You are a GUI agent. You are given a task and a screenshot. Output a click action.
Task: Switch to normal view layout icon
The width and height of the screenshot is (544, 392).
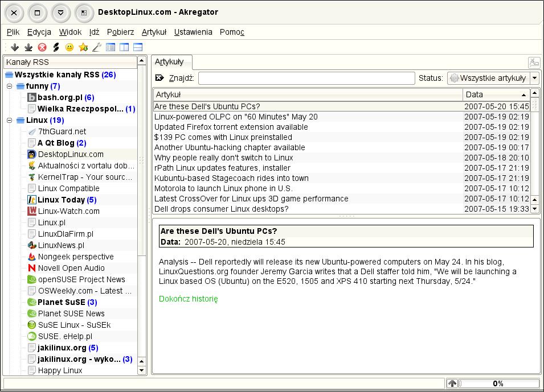pos(111,47)
